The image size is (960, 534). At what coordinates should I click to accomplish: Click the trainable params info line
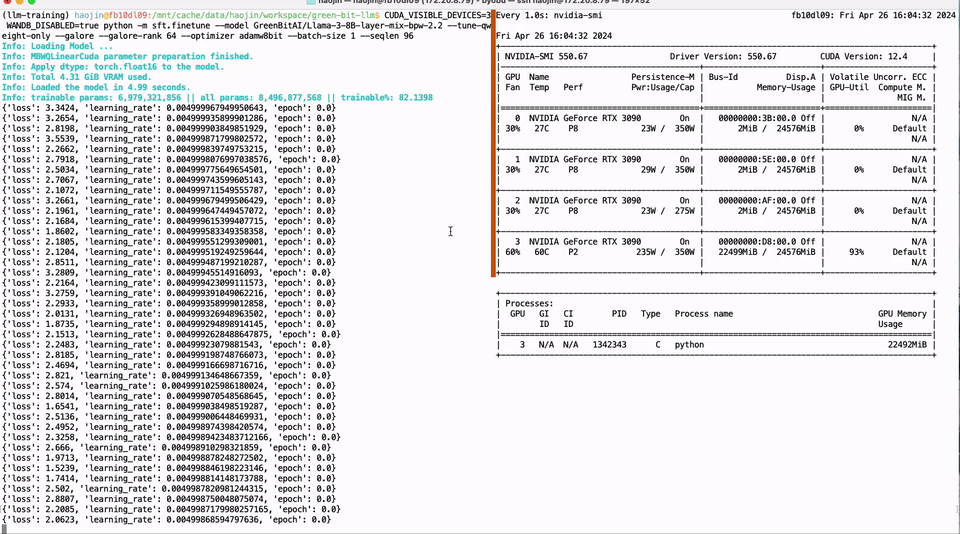coord(217,98)
